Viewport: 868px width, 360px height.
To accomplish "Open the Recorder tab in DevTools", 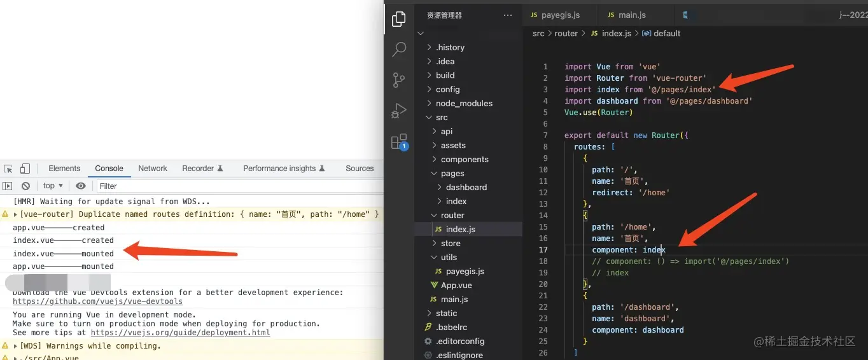I will tap(202, 169).
